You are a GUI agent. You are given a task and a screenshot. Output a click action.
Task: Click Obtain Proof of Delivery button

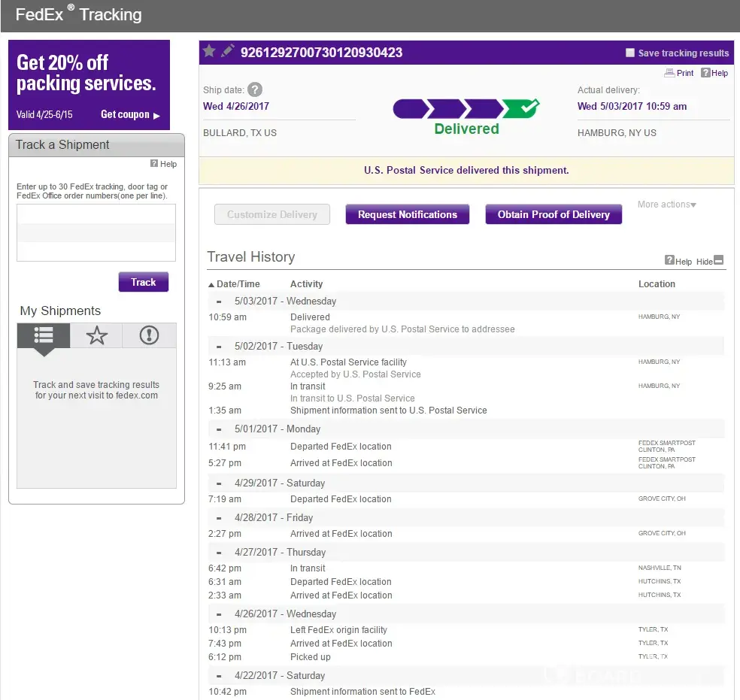click(x=553, y=214)
